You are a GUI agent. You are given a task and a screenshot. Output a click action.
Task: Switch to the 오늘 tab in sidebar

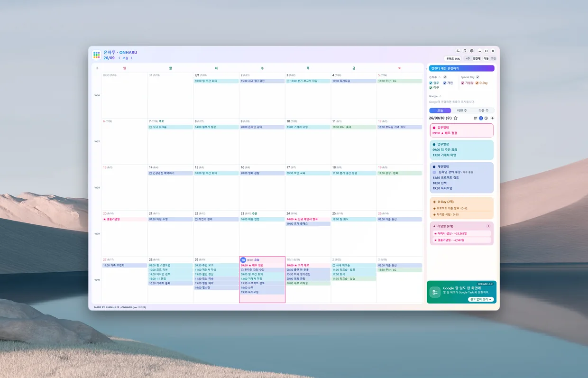(440, 111)
